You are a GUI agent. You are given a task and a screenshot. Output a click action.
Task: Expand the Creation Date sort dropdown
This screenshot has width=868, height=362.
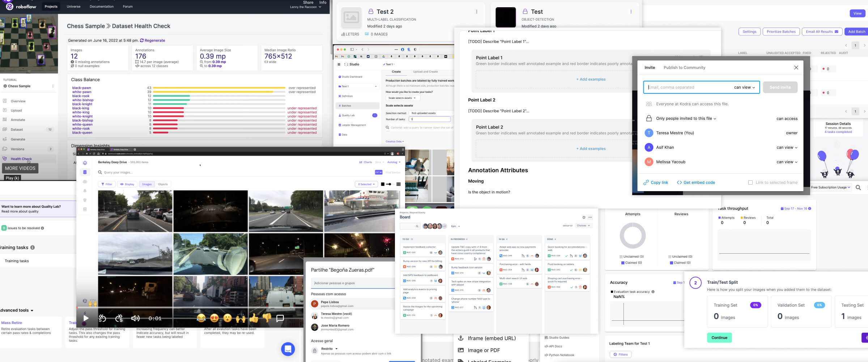click(x=395, y=142)
